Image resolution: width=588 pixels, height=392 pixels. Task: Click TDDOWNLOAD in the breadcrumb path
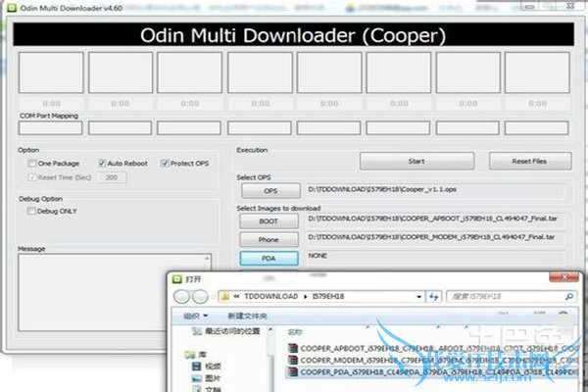(270, 297)
